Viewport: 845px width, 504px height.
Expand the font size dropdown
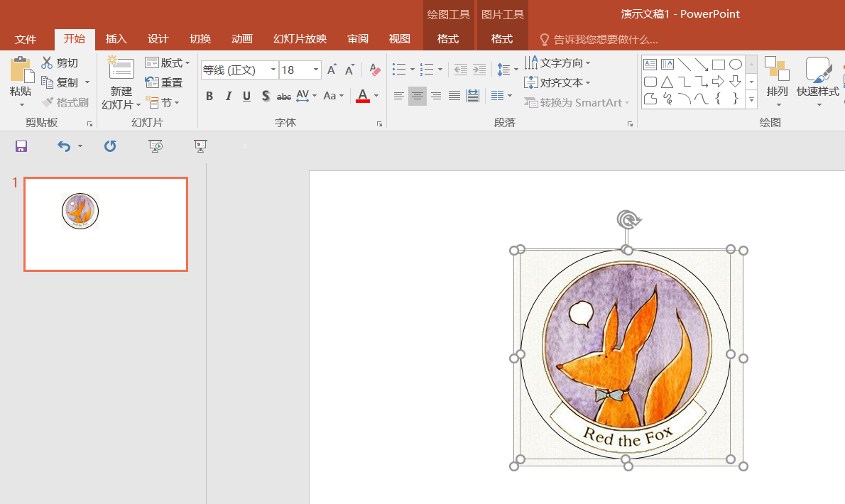pos(315,70)
